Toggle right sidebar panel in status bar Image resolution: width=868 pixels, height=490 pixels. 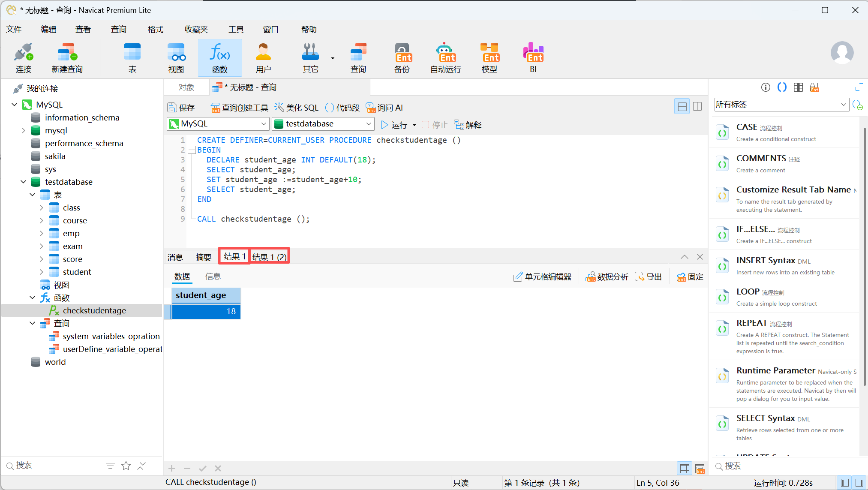[x=859, y=483]
